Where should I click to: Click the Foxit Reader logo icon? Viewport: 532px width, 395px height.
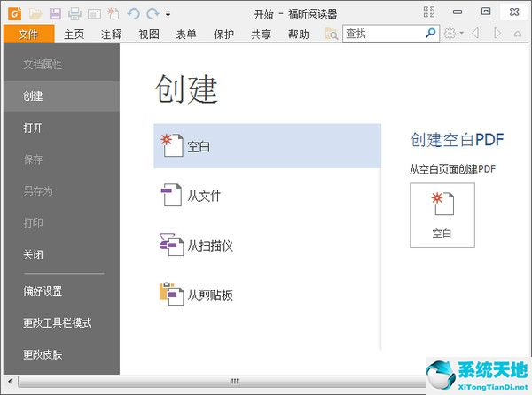[x=14, y=13]
